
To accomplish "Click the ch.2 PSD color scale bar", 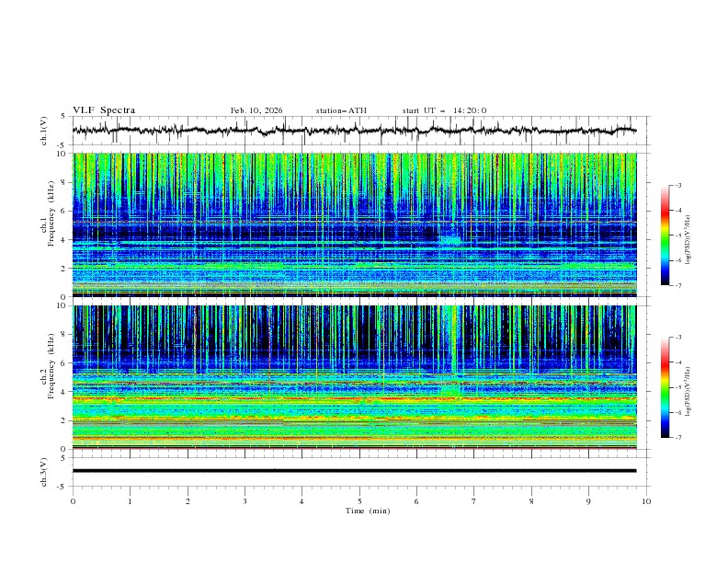I will point(665,387).
